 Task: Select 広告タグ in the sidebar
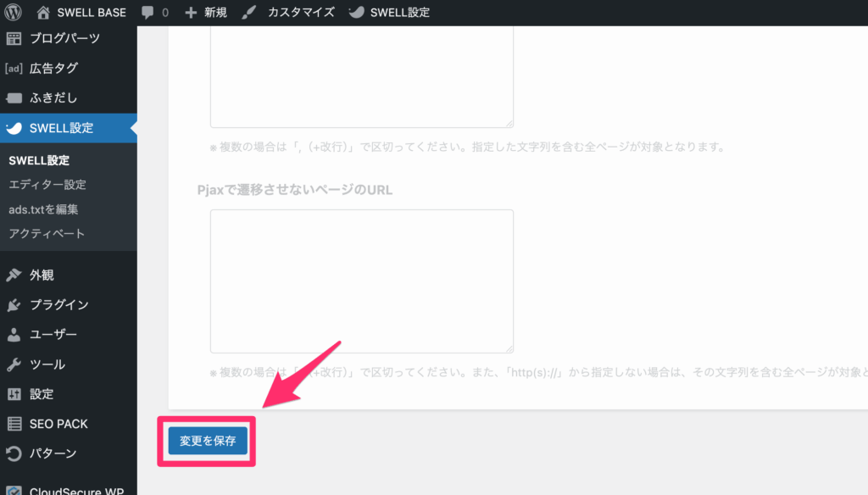coord(53,68)
